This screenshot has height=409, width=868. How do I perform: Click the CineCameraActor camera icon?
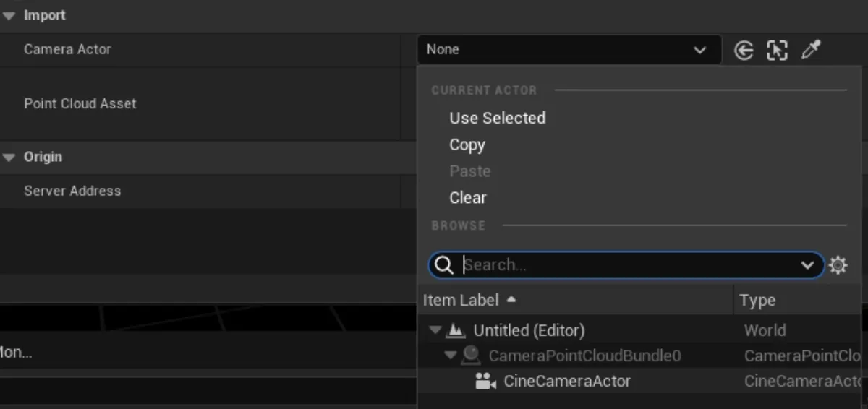pyautogui.click(x=485, y=381)
